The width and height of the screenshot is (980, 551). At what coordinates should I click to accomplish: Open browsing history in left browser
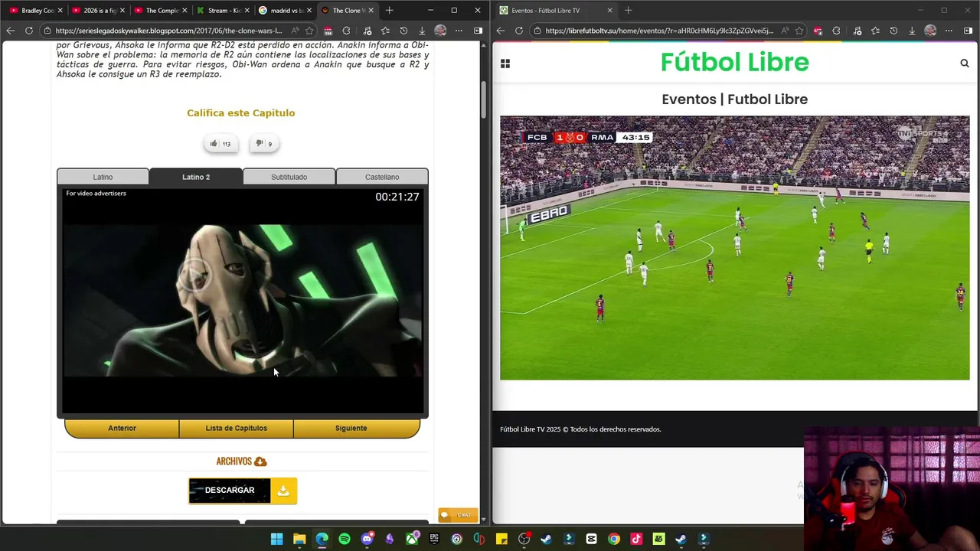tap(403, 31)
